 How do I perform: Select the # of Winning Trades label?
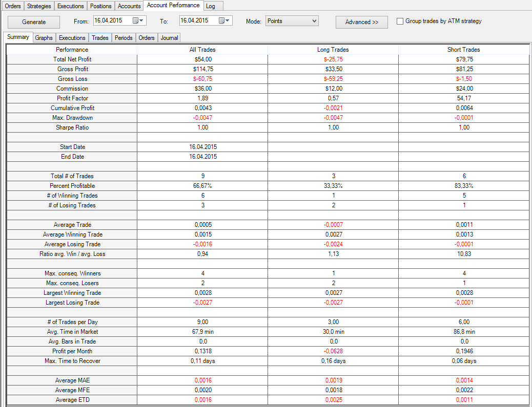(x=72, y=196)
